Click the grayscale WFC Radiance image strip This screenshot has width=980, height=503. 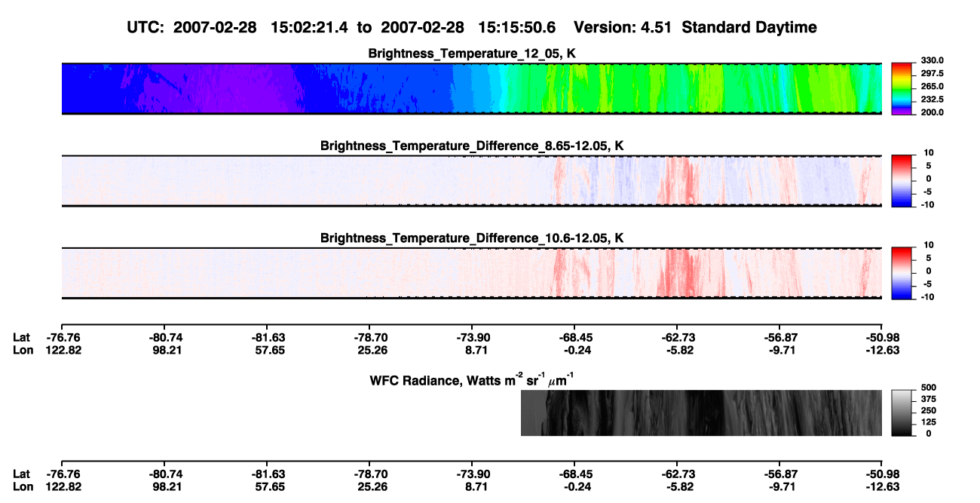click(x=701, y=413)
